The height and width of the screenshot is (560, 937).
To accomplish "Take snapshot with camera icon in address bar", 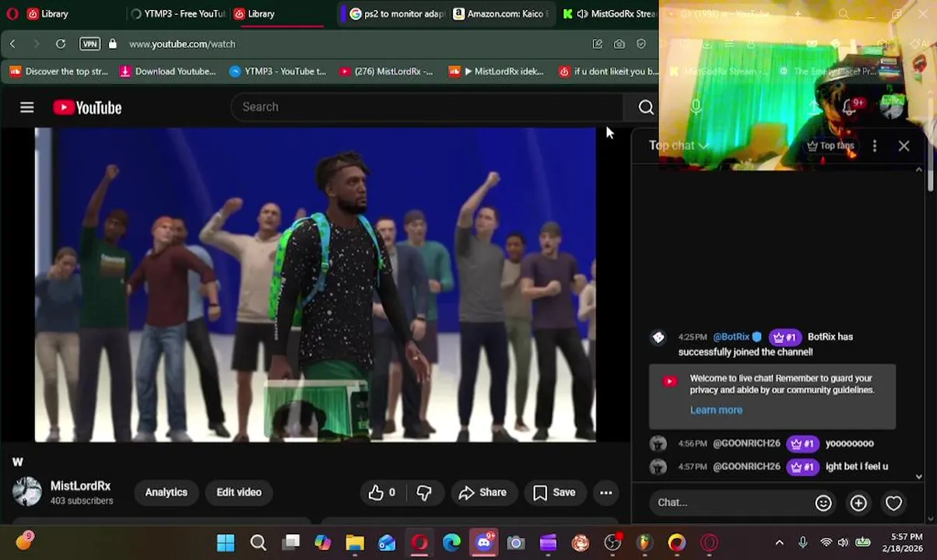I will (x=619, y=44).
